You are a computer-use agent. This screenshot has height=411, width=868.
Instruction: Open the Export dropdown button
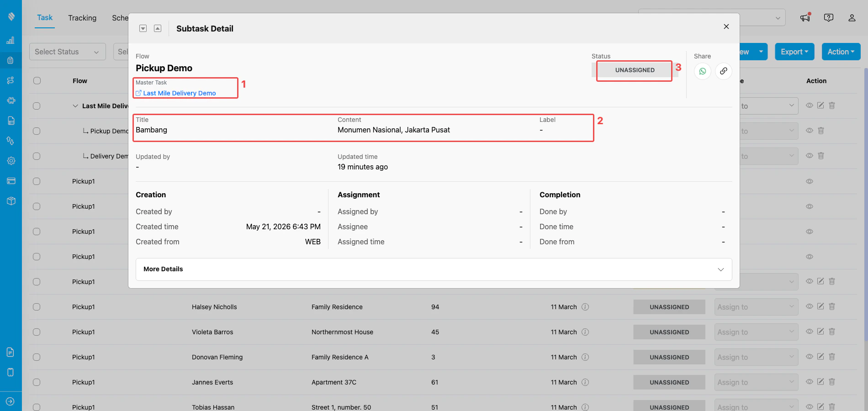point(794,52)
